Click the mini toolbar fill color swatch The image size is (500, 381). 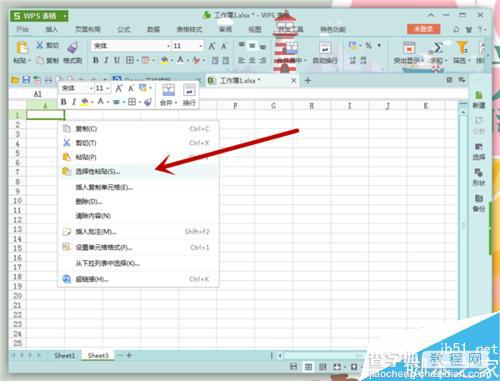(85, 102)
